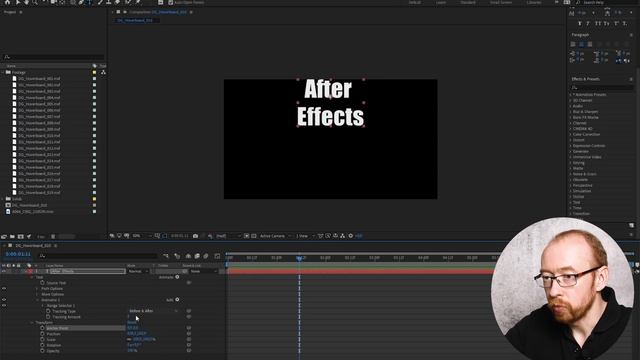Create new composition icon in Project panel
This screenshot has width=640, height=360.
click(20, 236)
